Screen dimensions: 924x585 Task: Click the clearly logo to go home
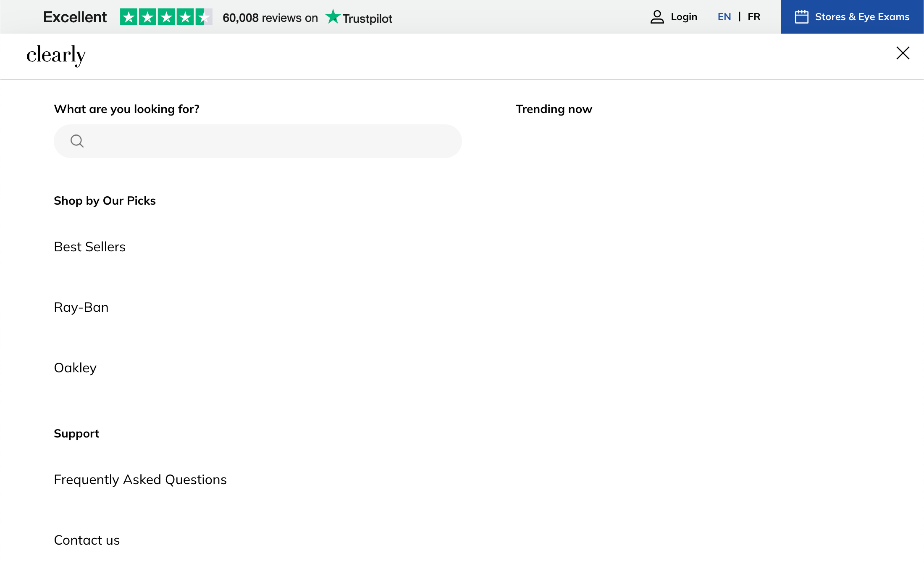56,55
